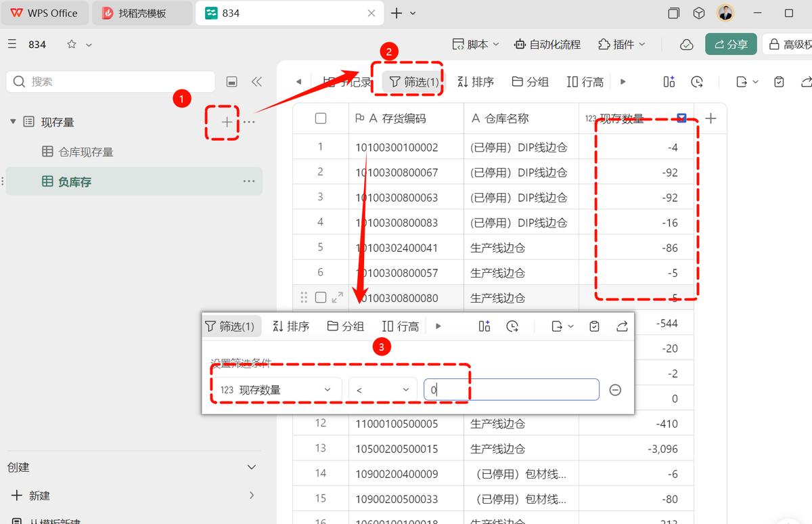Click the plus icon next to 现存量
Screen dimensions: 812x524
click(x=227, y=122)
